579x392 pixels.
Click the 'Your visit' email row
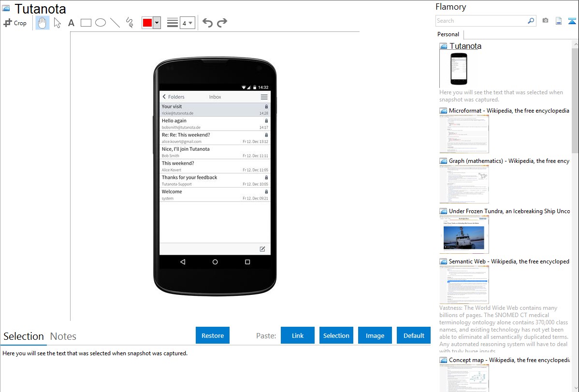tap(215, 110)
